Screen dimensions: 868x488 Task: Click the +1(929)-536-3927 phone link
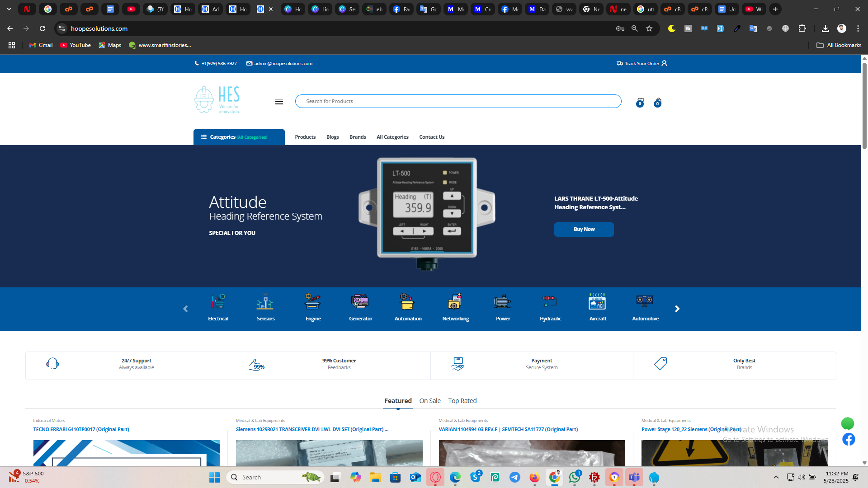216,64
